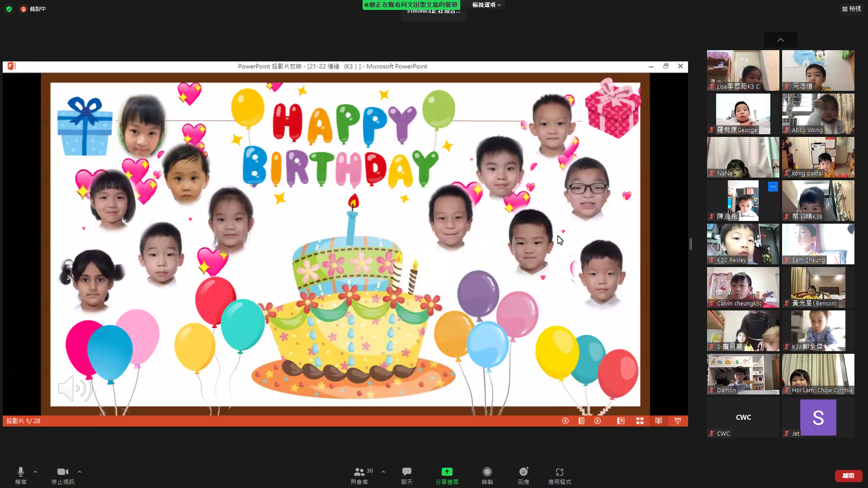Click the record button icon
This screenshot has height=488, width=868.
point(487,472)
